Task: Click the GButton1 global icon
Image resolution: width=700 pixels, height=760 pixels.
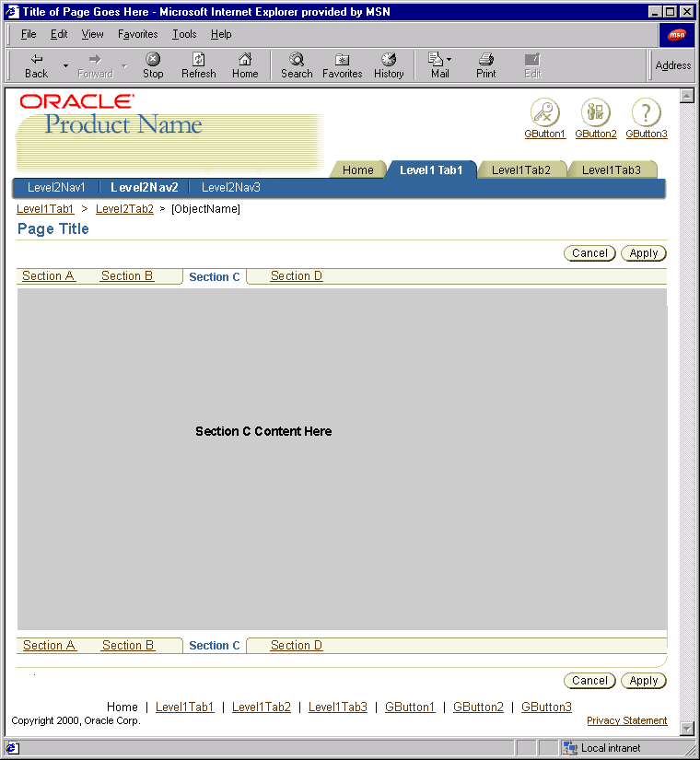Action: click(x=544, y=113)
